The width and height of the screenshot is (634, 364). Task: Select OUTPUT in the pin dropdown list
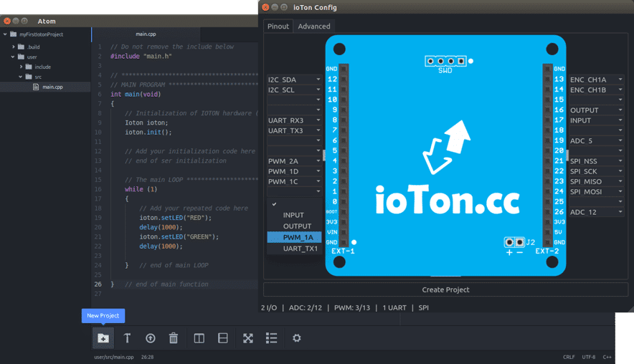(294, 226)
